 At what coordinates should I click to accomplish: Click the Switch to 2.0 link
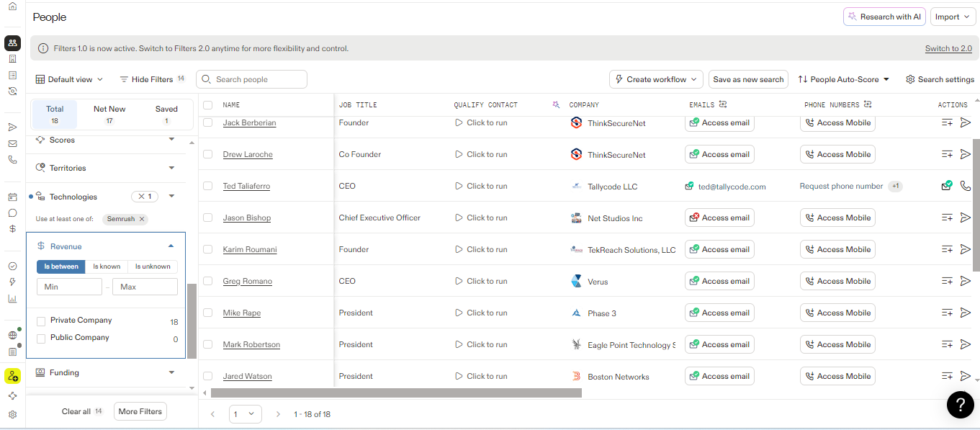point(948,49)
